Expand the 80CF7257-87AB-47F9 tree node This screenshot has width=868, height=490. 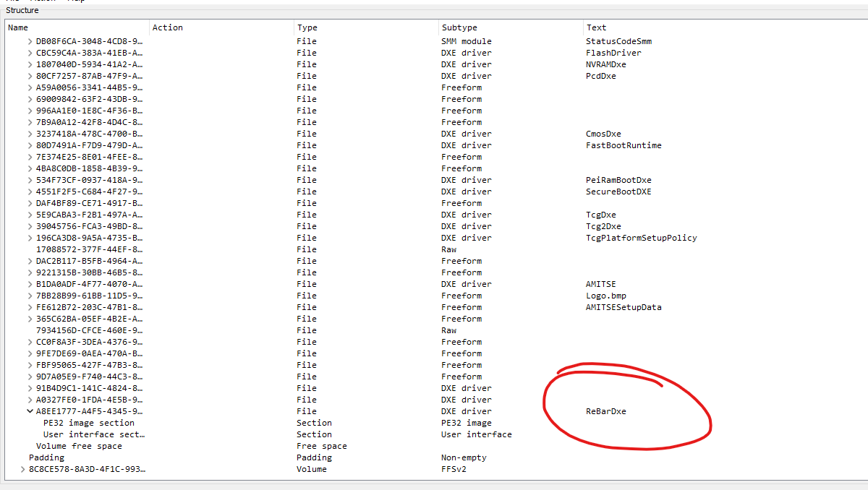30,76
